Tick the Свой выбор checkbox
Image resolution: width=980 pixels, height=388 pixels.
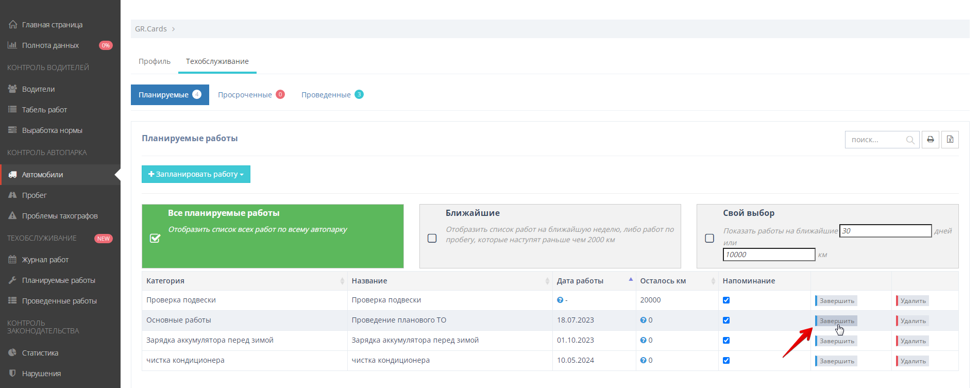point(709,238)
